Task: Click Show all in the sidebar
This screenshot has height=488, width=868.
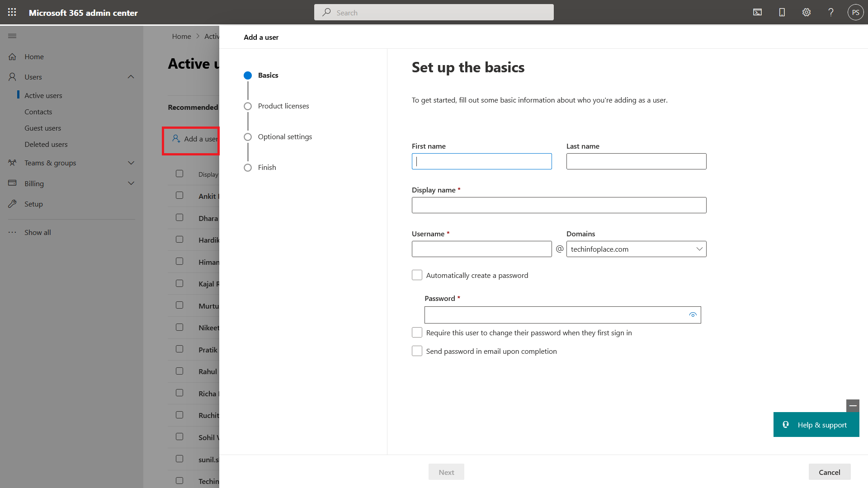Action: pos(38,232)
